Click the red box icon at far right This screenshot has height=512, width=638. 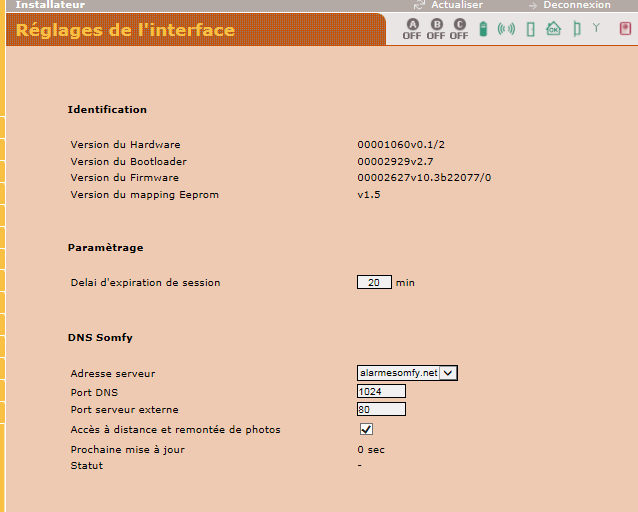click(625, 28)
